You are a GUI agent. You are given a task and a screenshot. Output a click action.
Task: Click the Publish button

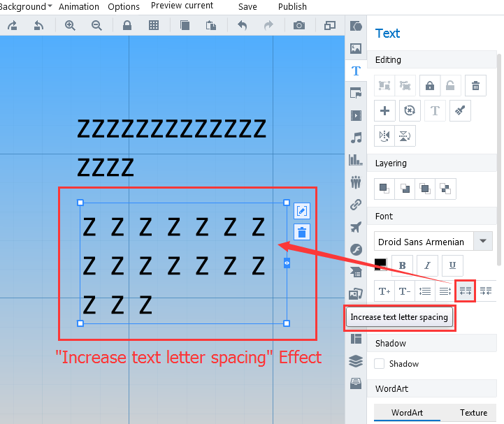tap(292, 6)
